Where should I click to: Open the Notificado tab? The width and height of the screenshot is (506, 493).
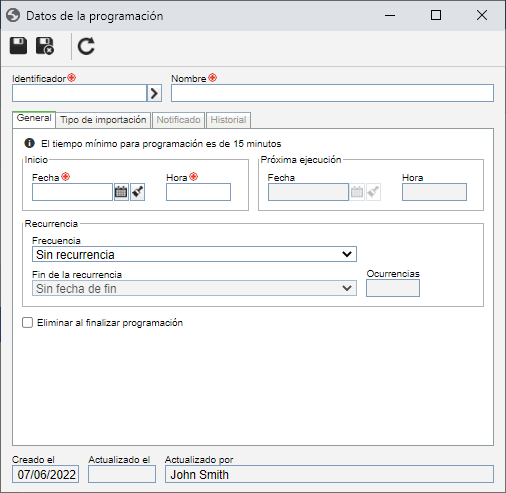[178, 120]
